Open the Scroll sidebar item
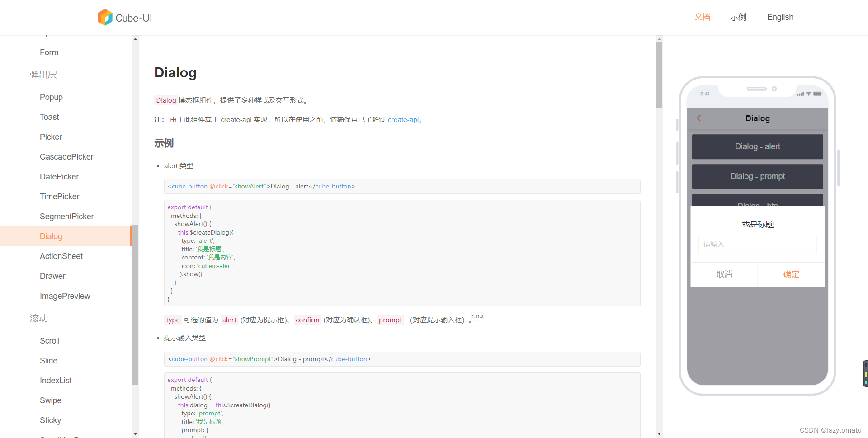 point(50,341)
